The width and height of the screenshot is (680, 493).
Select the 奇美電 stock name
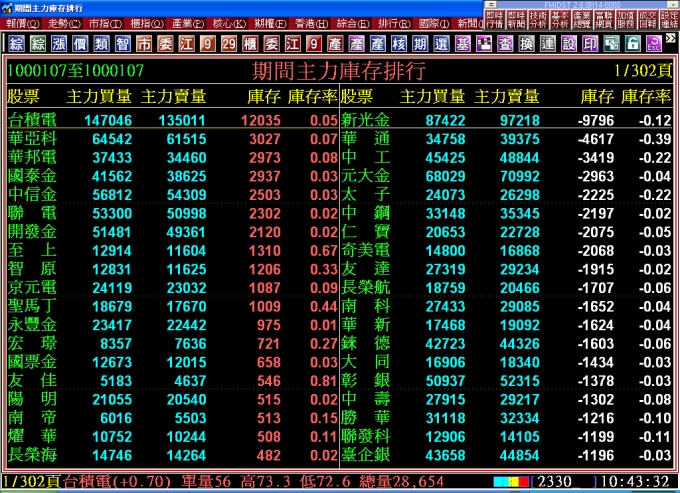coord(366,250)
